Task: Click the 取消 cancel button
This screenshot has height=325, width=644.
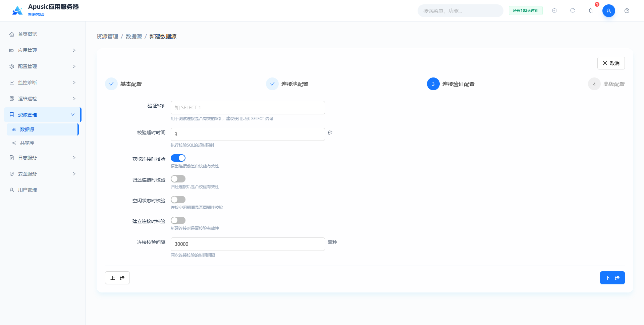Action: point(611,63)
